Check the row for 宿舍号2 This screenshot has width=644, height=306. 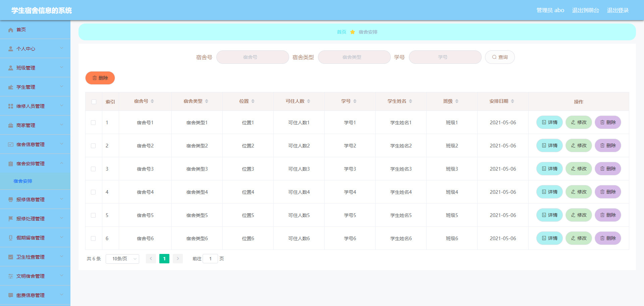pyautogui.click(x=93, y=146)
